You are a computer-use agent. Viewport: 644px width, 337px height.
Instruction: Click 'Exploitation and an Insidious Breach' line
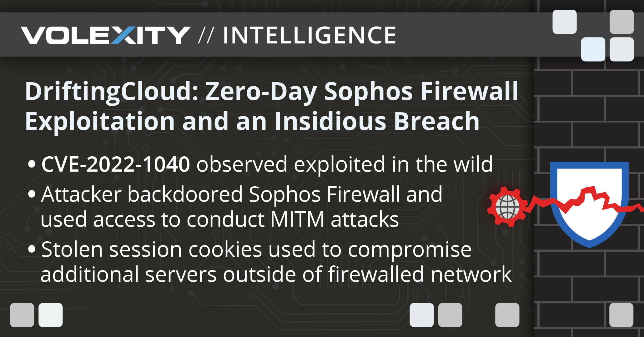(252, 121)
